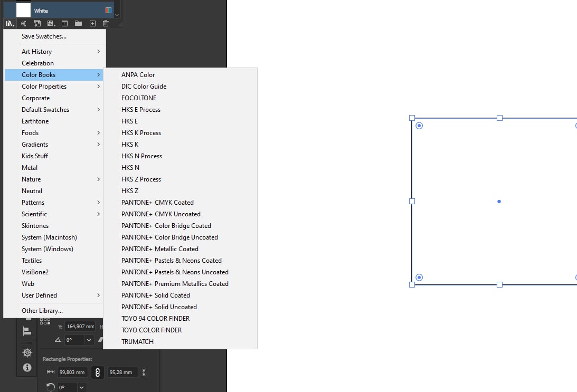Open the Neutral swatch library
Image resolution: width=577 pixels, height=392 pixels.
point(54,191)
